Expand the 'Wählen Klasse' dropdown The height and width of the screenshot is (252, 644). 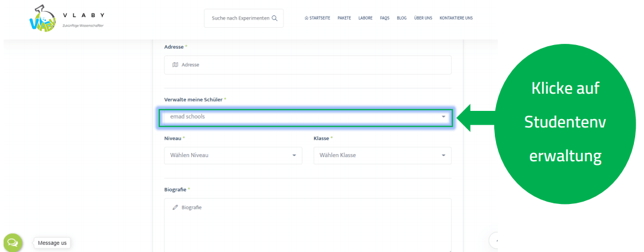(381, 155)
